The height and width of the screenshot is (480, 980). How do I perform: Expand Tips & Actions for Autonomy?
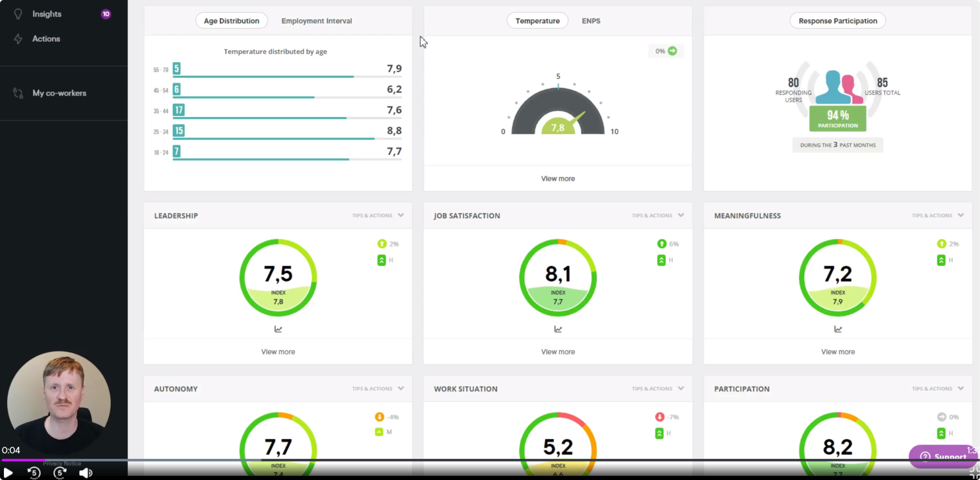point(378,388)
